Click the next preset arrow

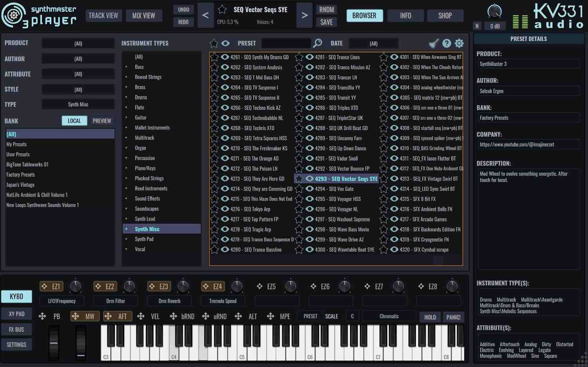304,15
